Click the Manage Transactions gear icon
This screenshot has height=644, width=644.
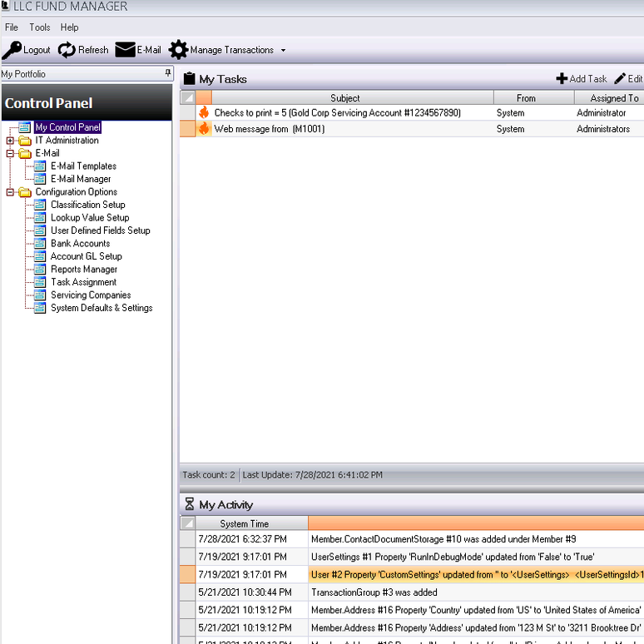(178, 50)
